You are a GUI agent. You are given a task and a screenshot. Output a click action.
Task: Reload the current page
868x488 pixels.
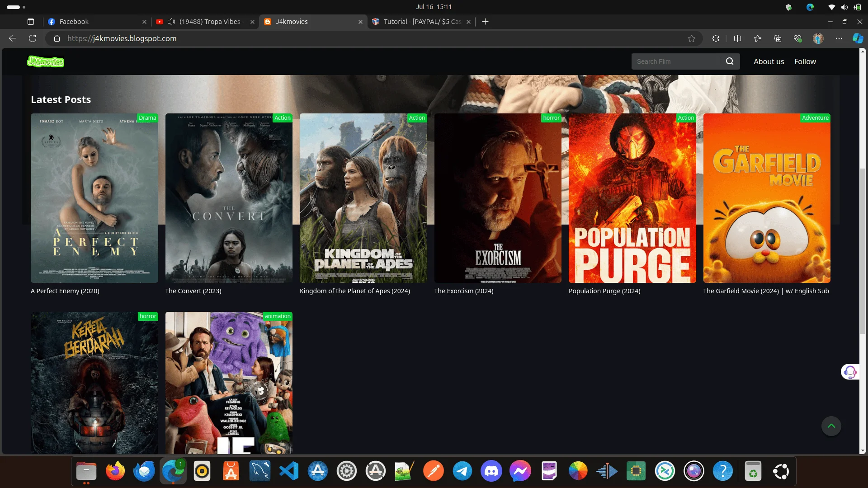point(33,38)
